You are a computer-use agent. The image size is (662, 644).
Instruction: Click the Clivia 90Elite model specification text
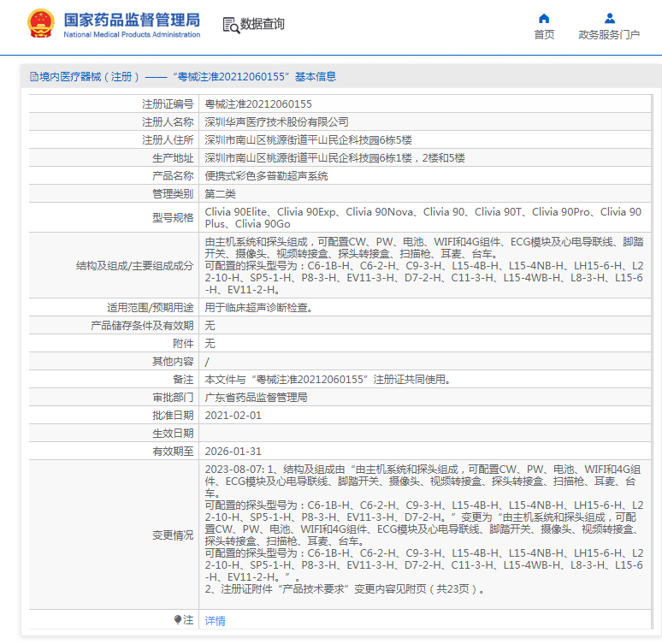tap(423, 217)
